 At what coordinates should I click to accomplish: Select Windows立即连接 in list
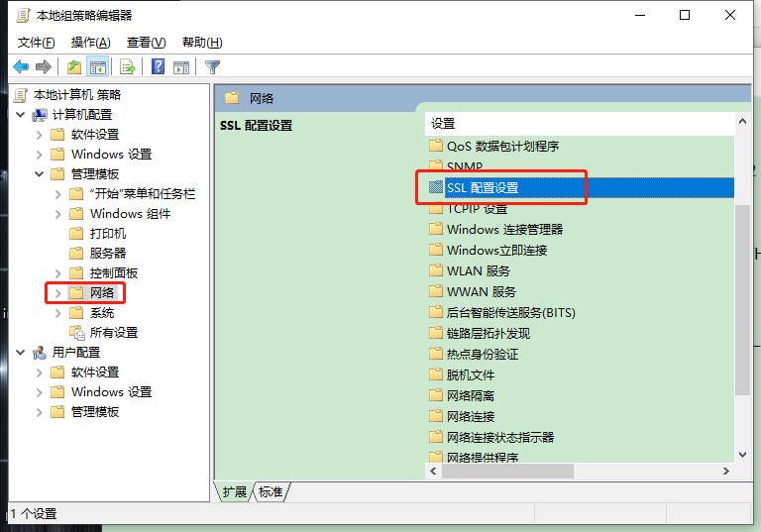tap(496, 250)
